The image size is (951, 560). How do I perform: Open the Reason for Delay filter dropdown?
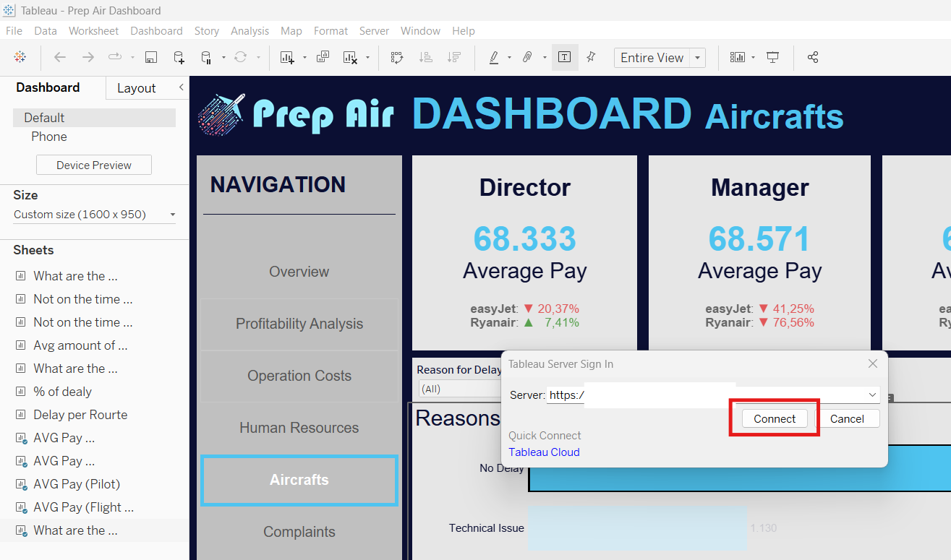[459, 389]
